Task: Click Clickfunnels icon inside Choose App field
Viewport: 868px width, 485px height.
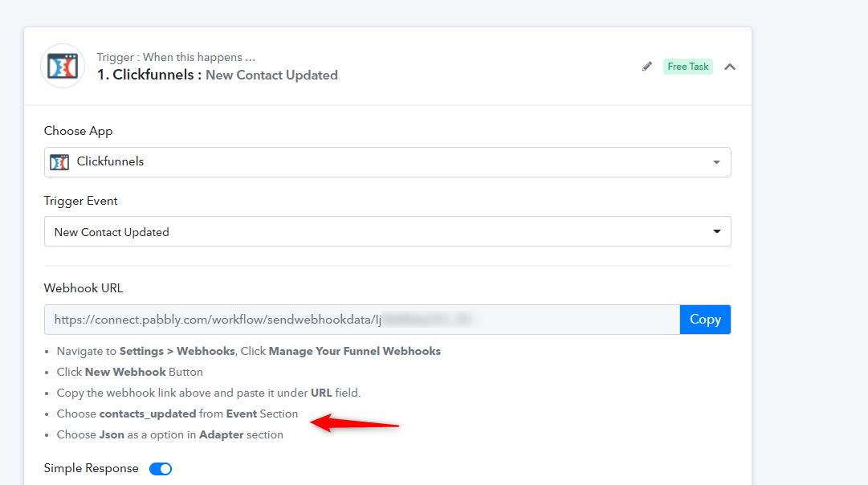Action: click(x=59, y=162)
